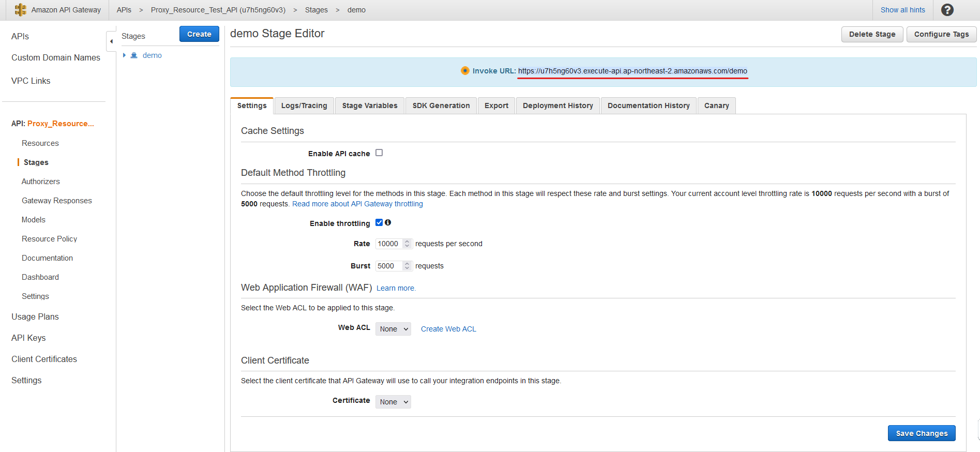The height and width of the screenshot is (452, 980).
Task: Expand the demo stage tree arrow
Action: point(124,55)
